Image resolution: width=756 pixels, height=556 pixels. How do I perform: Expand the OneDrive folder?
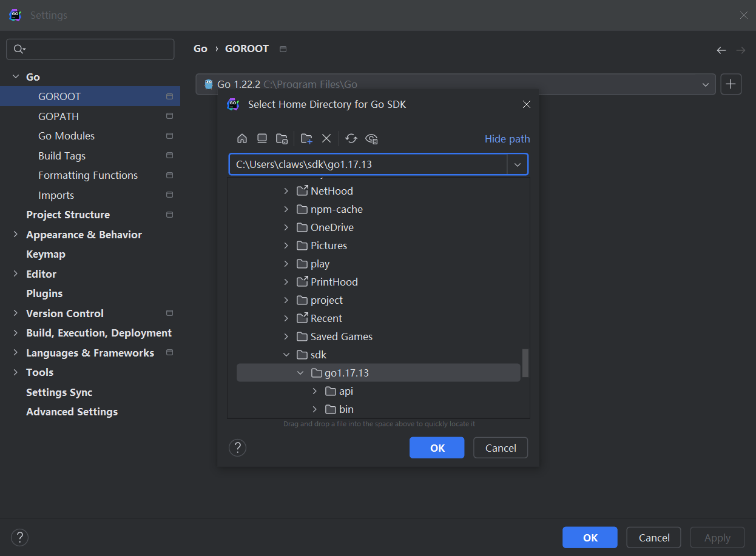click(286, 227)
